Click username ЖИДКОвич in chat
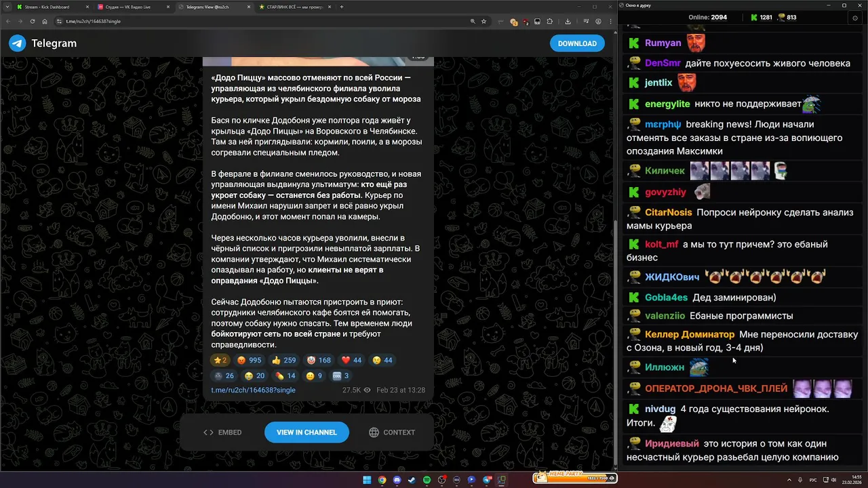This screenshot has height=488, width=868. 672,277
